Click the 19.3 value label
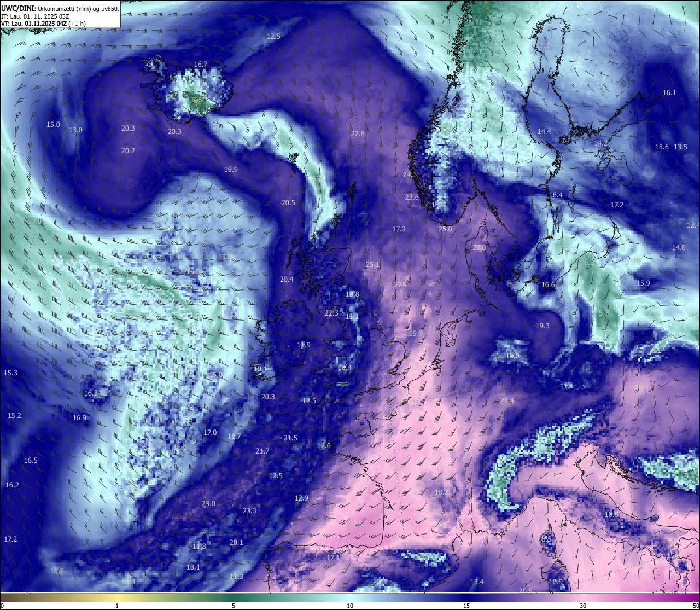700x610 pixels. (x=542, y=326)
